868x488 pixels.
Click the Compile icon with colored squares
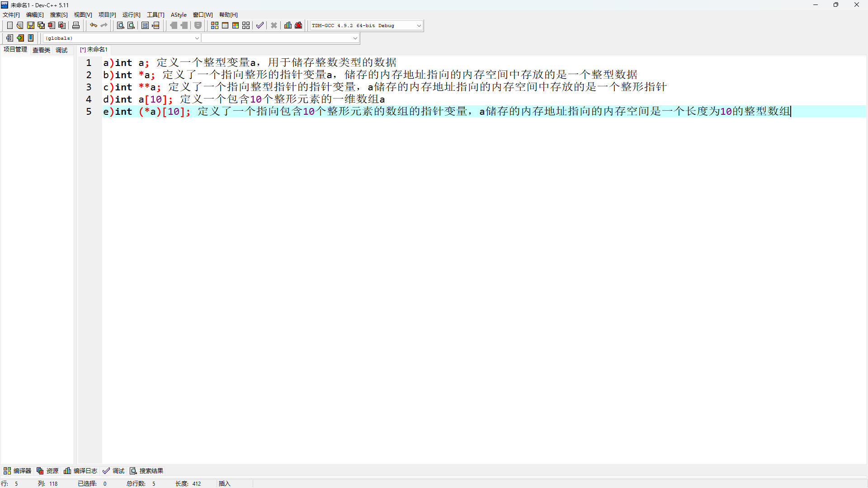(215, 25)
